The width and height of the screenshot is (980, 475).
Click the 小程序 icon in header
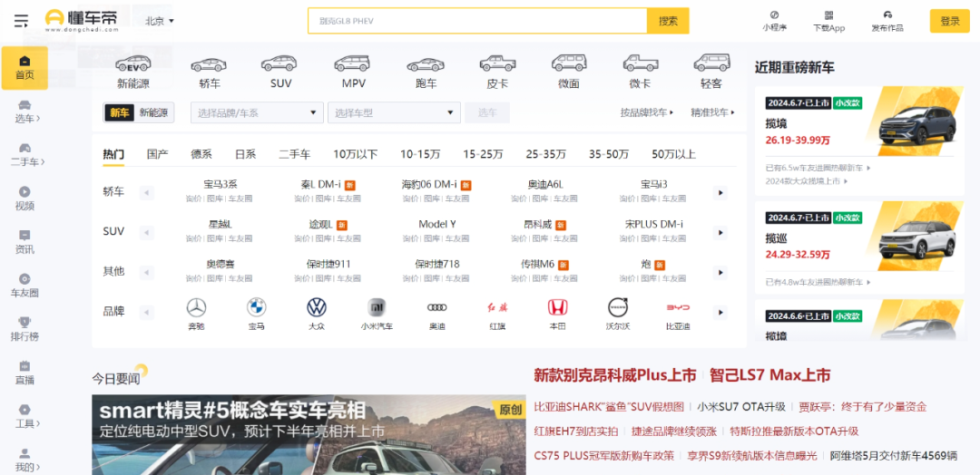pyautogui.click(x=774, y=15)
